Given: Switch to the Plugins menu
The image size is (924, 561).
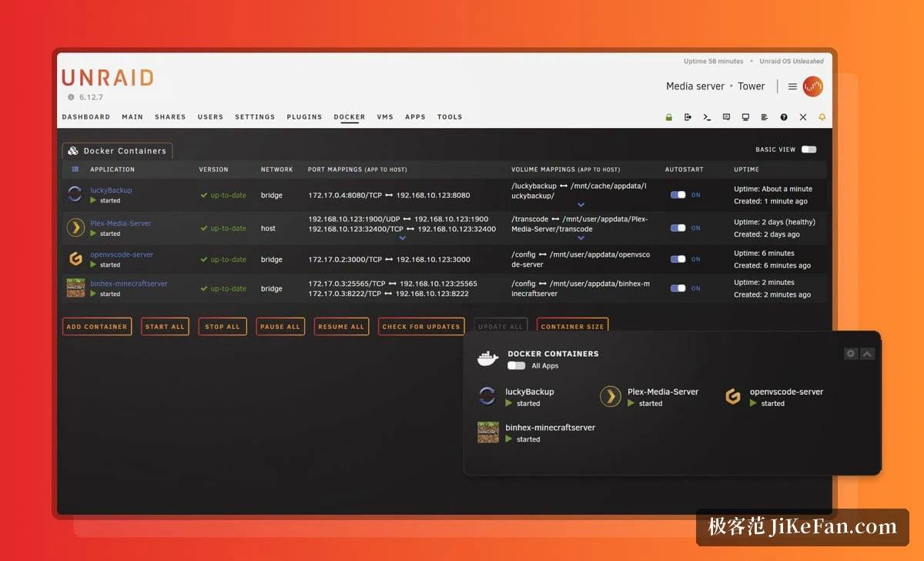Looking at the screenshot, I should point(304,117).
